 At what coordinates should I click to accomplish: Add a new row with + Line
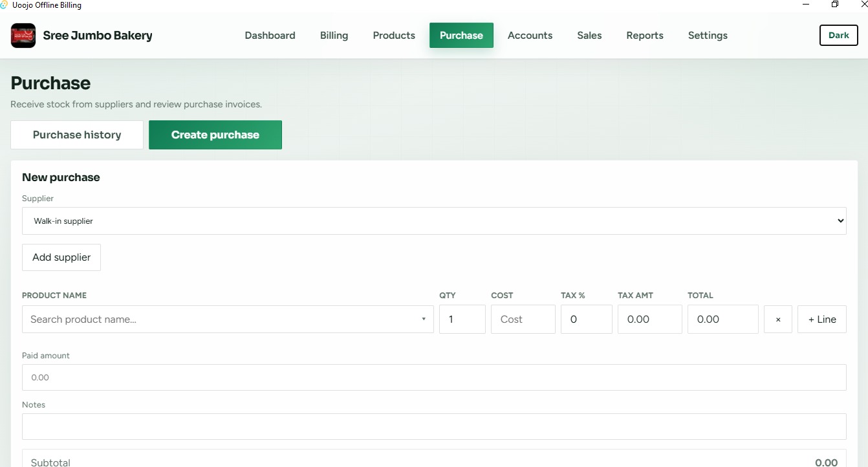click(x=822, y=320)
